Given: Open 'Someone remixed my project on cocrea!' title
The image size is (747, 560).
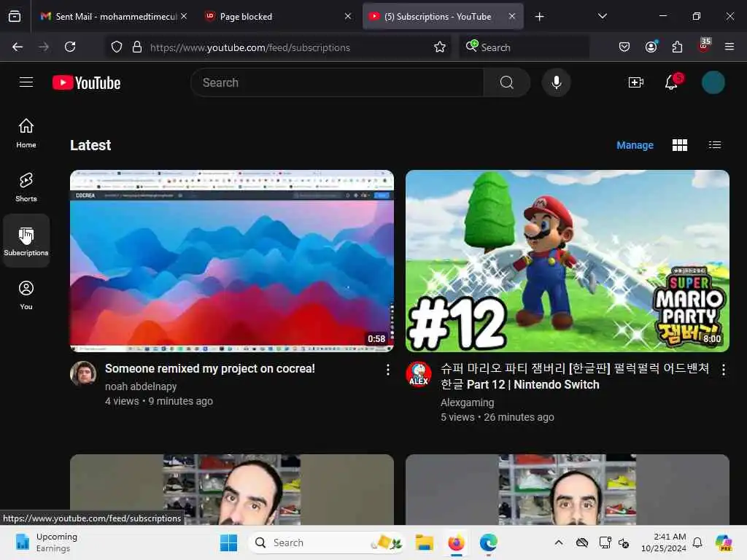Looking at the screenshot, I should click(210, 368).
